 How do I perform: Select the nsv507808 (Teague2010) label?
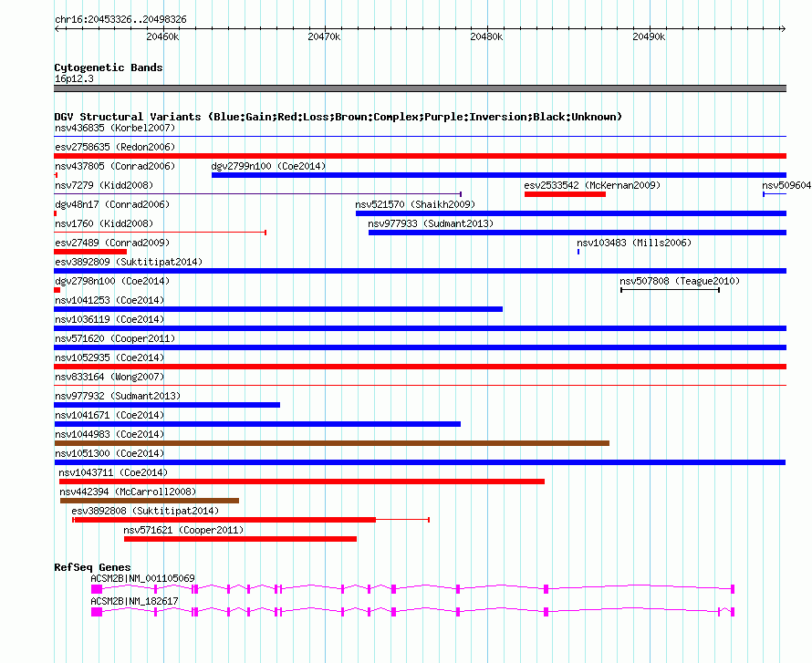(x=680, y=281)
